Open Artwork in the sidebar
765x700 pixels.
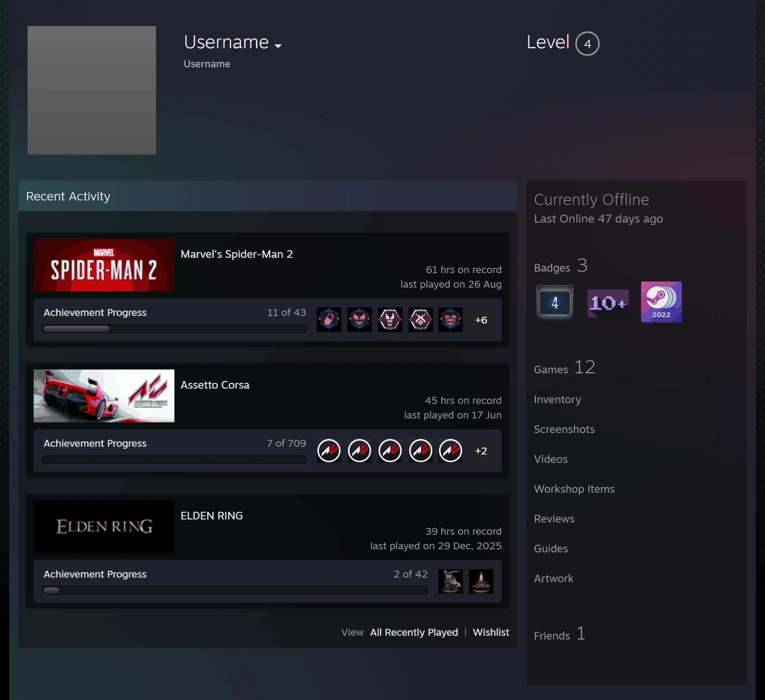pos(553,578)
